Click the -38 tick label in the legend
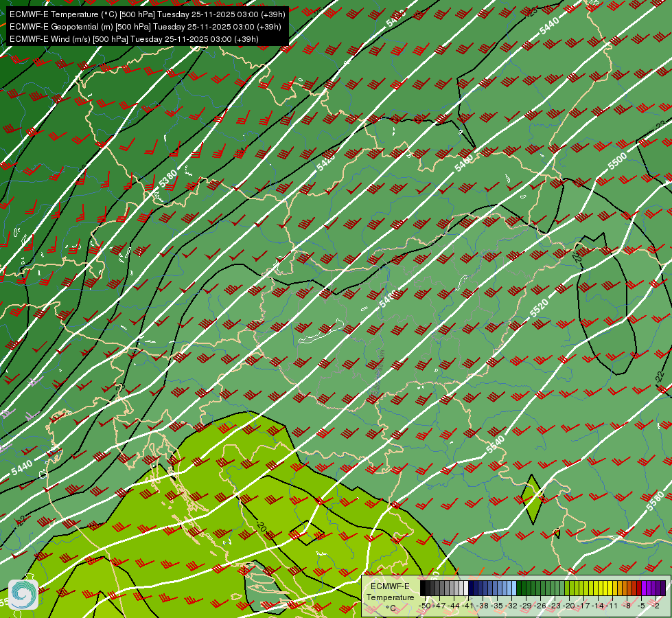The height and width of the screenshot is (618, 672). pos(482,606)
